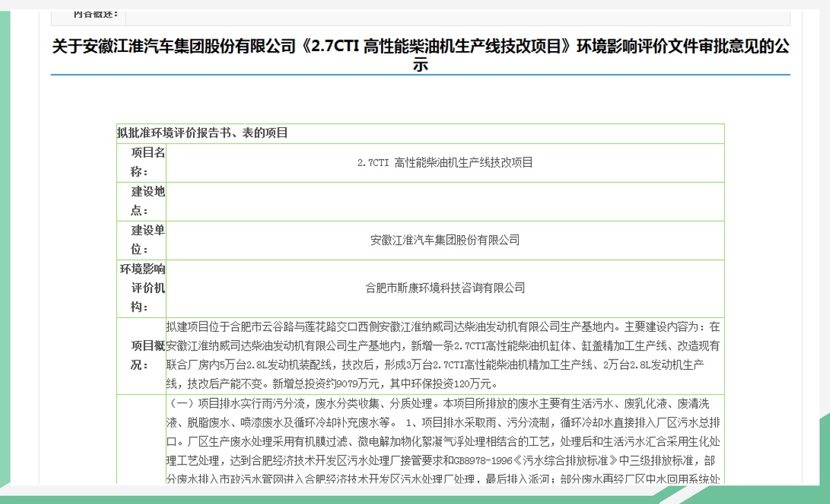The width and height of the screenshot is (830, 504).
Task: Click the page title about 2.7CTI 高性能柴油机生产线技改项目
Action: [x=421, y=56]
